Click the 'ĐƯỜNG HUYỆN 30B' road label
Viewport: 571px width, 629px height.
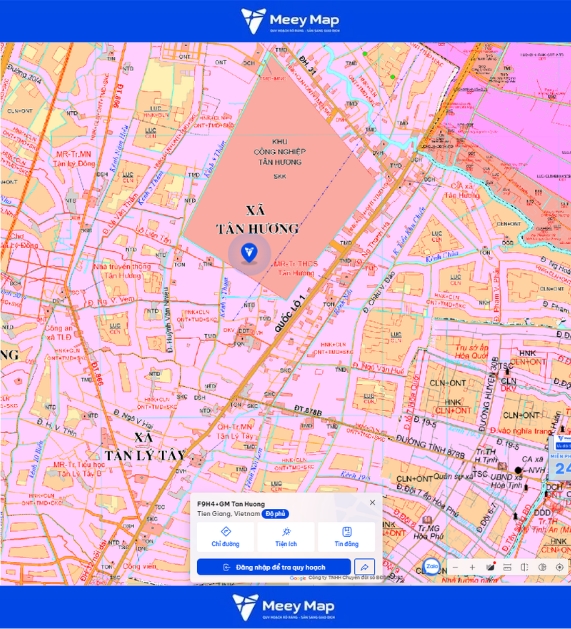point(489,394)
